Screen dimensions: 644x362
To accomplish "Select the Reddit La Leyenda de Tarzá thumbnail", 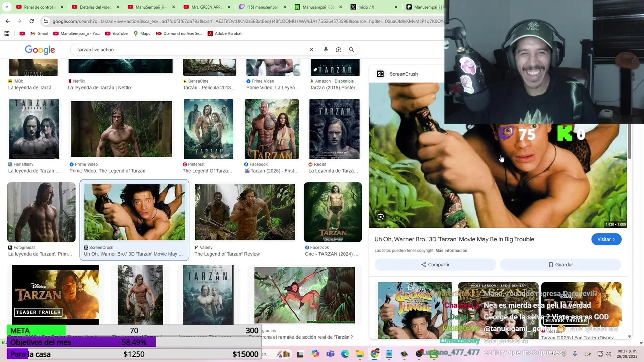I will click(335, 129).
